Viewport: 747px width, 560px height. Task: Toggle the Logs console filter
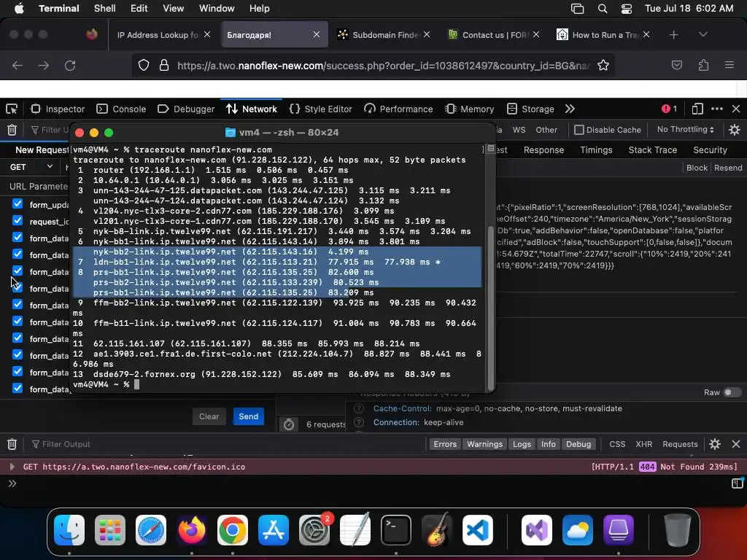tap(522, 444)
